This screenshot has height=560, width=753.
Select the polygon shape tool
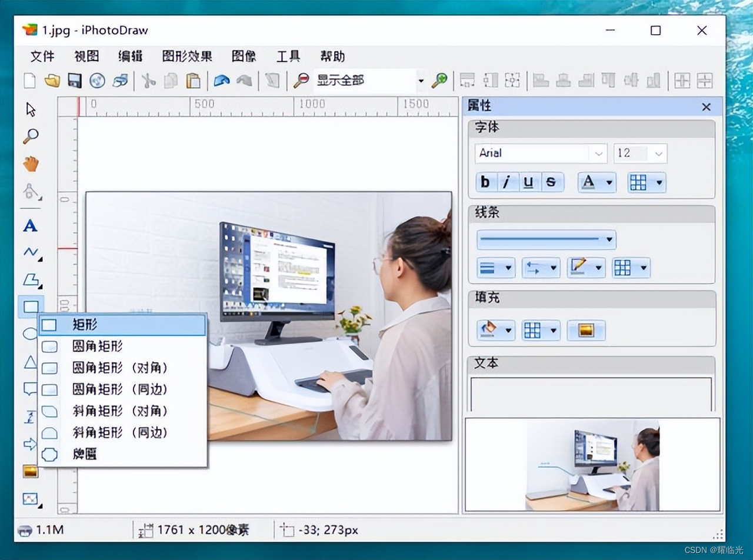tap(31, 279)
